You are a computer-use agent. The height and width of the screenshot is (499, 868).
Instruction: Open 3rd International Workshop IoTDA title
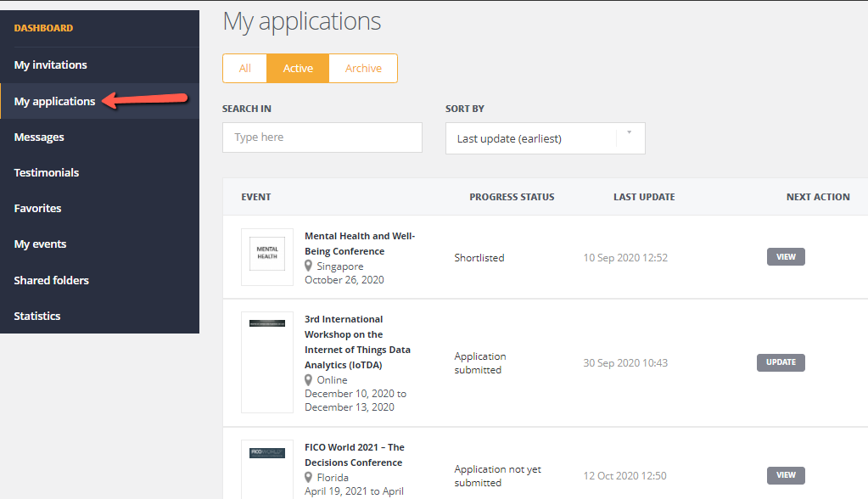point(357,342)
